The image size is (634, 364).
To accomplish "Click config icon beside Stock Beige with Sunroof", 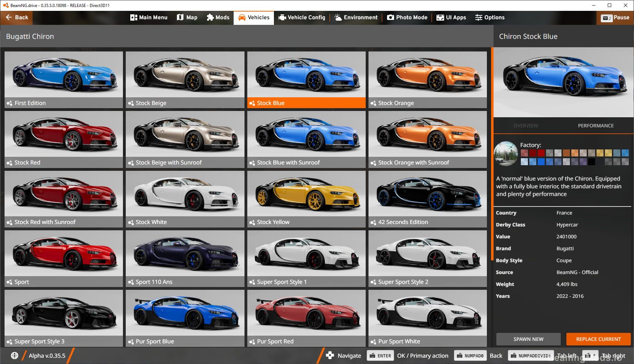I will coord(131,163).
